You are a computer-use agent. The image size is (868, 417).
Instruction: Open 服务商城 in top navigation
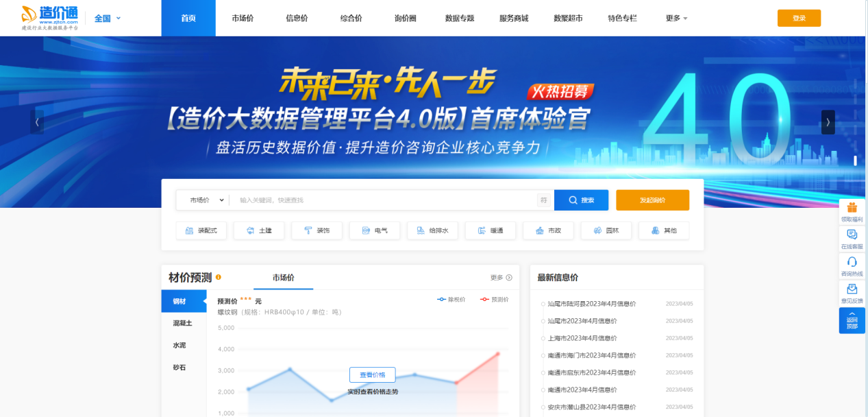point(514,18)
